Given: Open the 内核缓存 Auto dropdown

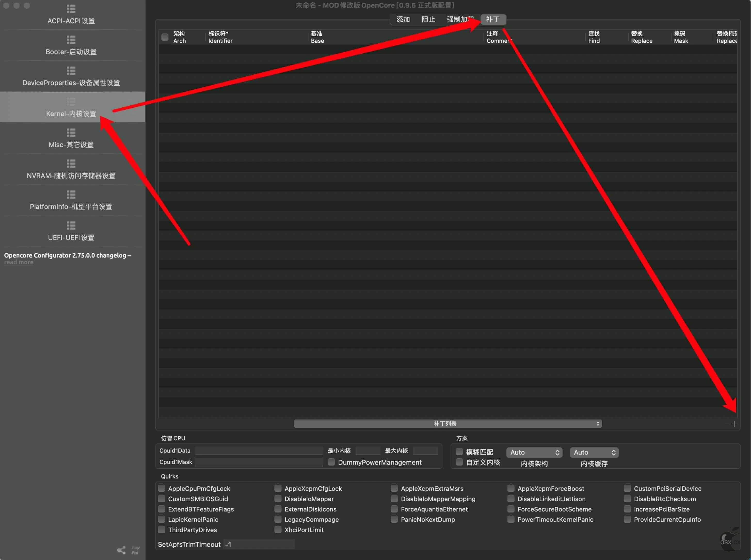Looking at the screenshot, I should pyautogui.click(x=594, y=452).
